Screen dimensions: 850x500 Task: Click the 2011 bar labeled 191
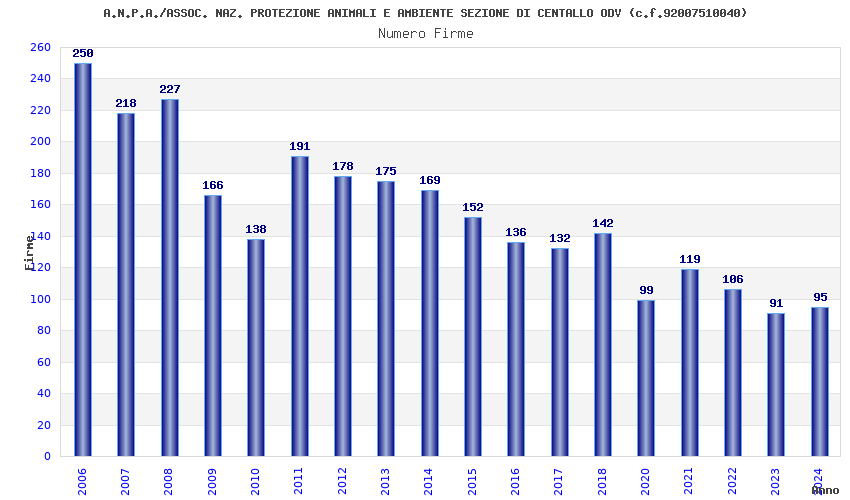[300, 306]
